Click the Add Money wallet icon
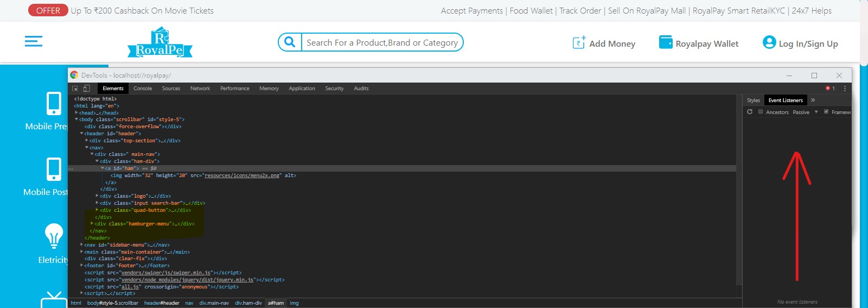Image resolution: width=868 pixels, height=308 pixels. [579, 42]
